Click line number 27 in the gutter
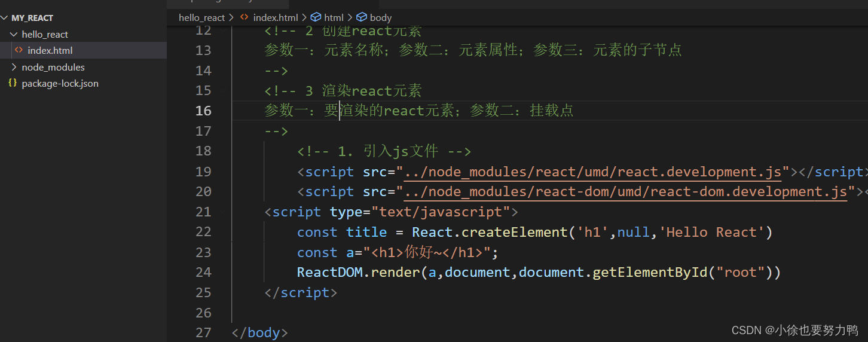This screenshot has width=868, height=342. [203, 332]
